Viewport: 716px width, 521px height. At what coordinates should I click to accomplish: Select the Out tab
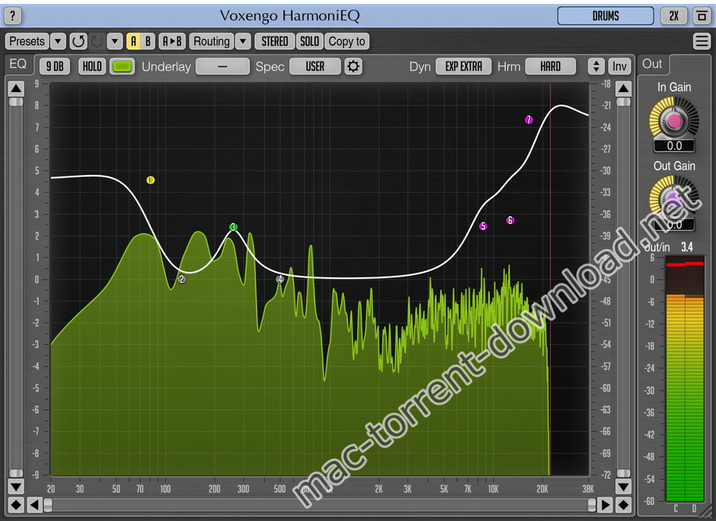653,64
